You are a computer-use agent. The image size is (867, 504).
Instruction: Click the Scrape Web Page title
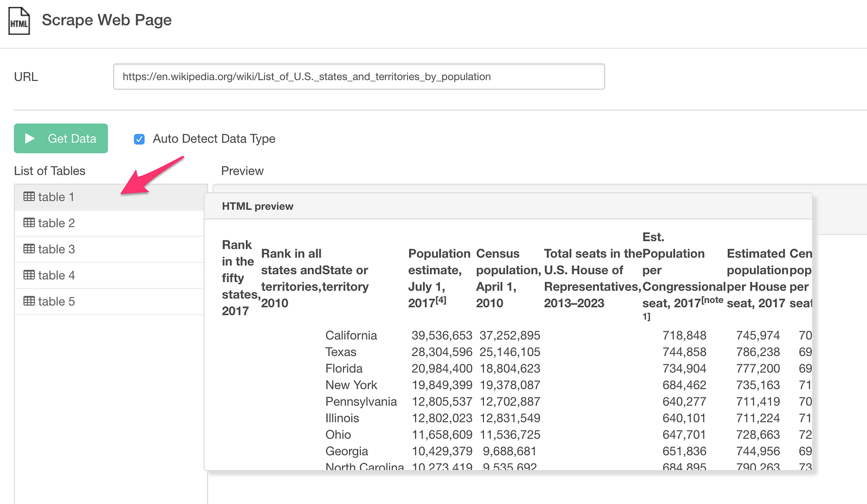tap(107, 20)
